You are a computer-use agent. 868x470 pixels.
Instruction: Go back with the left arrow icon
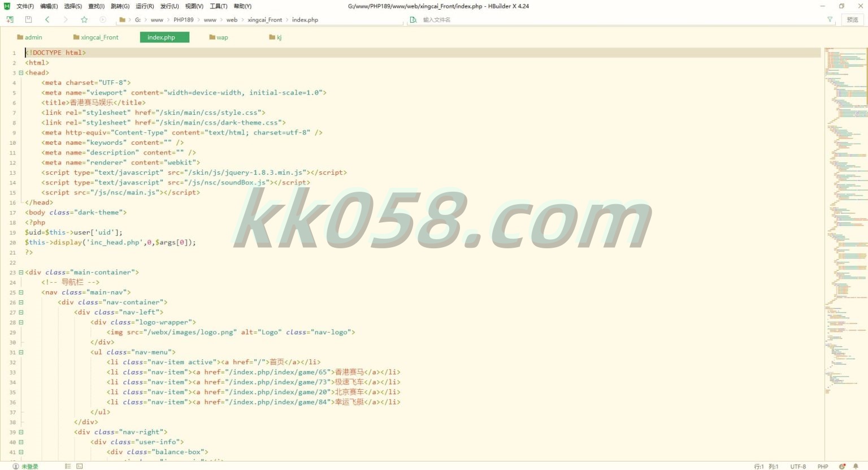click(47, 20)
